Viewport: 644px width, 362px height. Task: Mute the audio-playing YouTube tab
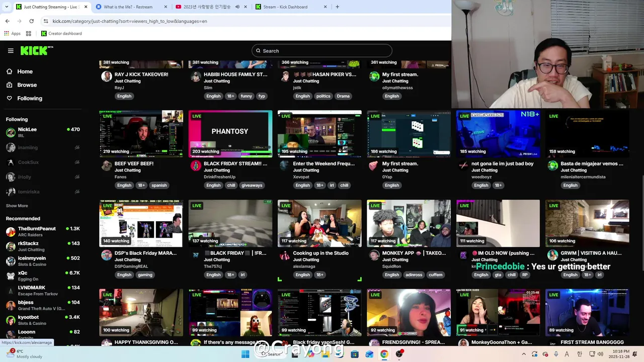click(237, 7)
